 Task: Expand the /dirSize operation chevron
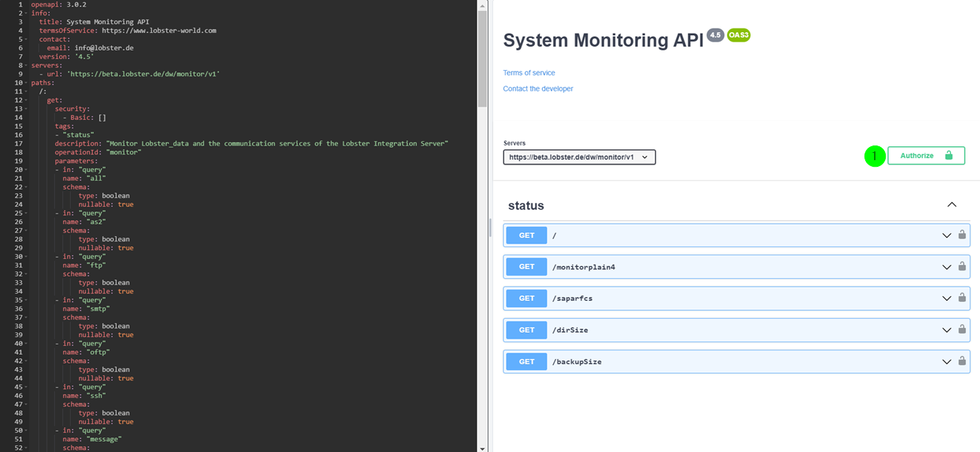click(946, 330)
